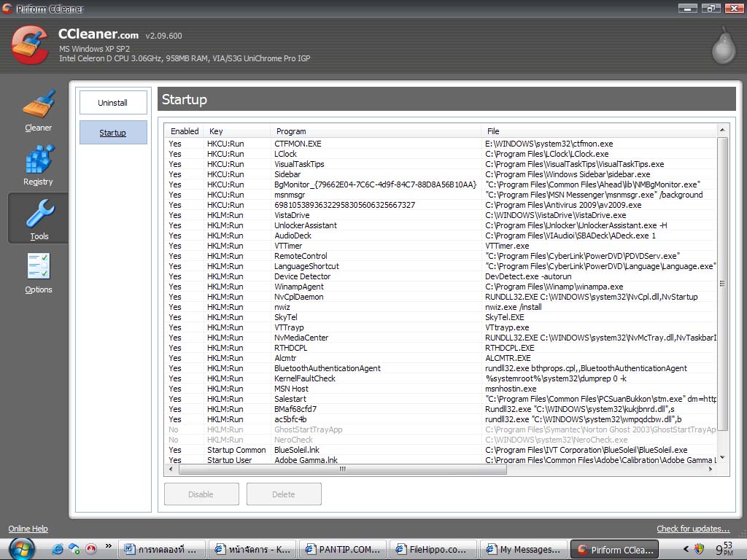747x560 pixels.
Task: Sort list by Program column header
Action: (x=376, y=131)
